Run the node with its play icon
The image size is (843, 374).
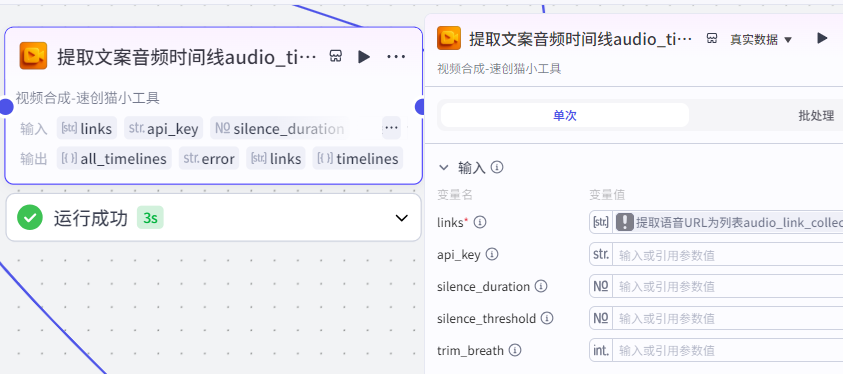coord(364,56)
